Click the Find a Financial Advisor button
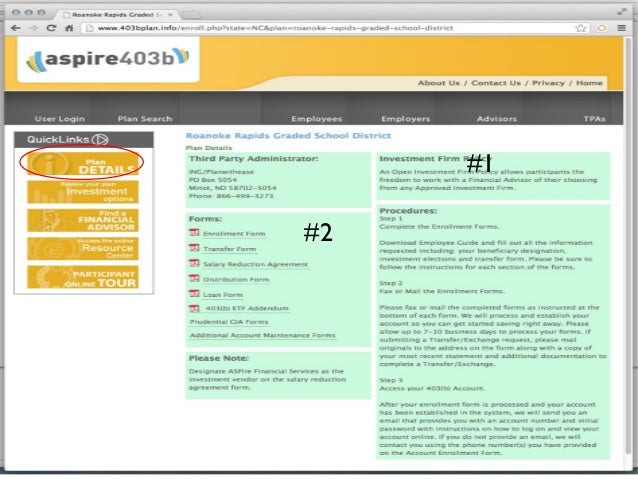This screenshot has height=479, width=638. tap(83, 220)
